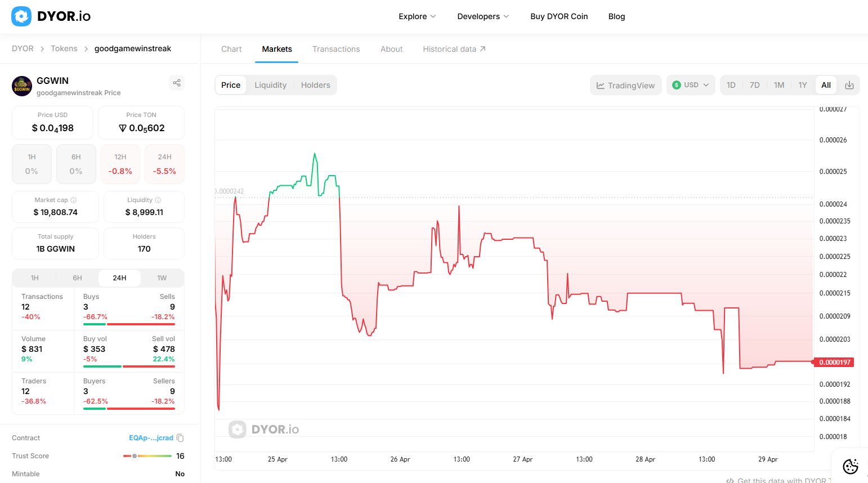This screenshot has height=483, width=868.
Task: Open Historical data external link
Action: (454, 49)
